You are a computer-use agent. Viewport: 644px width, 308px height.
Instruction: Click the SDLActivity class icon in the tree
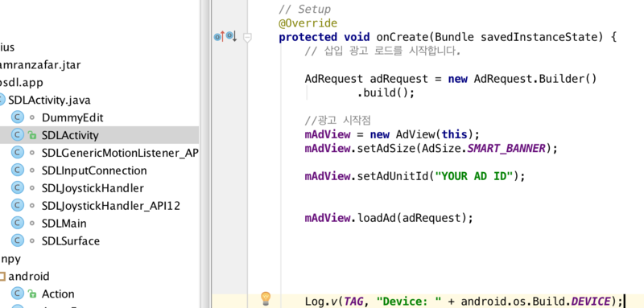[x=17, y=135]
